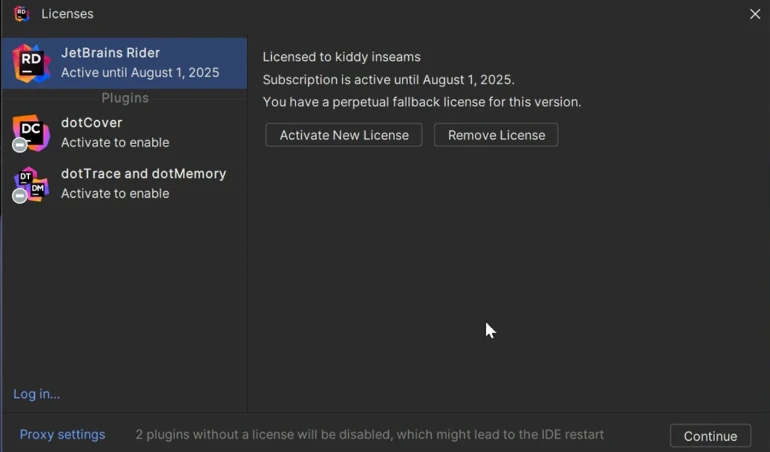Open the Log in... link

37,394
